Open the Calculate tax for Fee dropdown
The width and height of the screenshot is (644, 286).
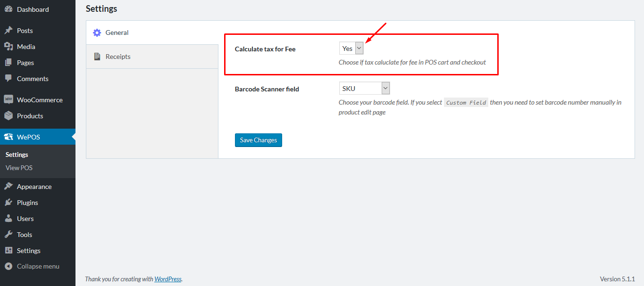click(x=351, y=49)
